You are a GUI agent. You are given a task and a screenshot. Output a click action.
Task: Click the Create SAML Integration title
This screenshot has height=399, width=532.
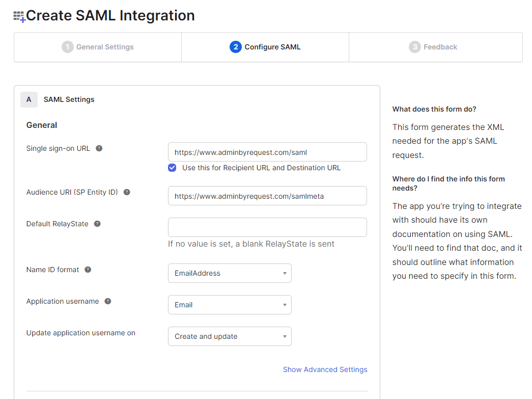pos(110,16)
